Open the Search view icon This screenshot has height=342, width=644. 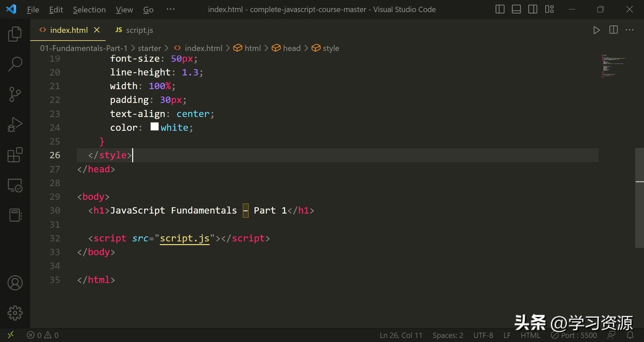15,64
